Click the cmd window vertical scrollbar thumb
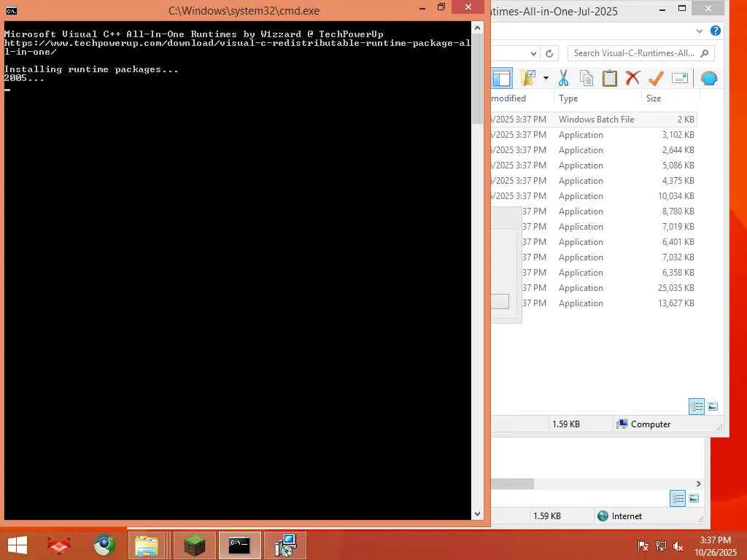This screenshot has width=747, height=560. click(x=477, y=79)
